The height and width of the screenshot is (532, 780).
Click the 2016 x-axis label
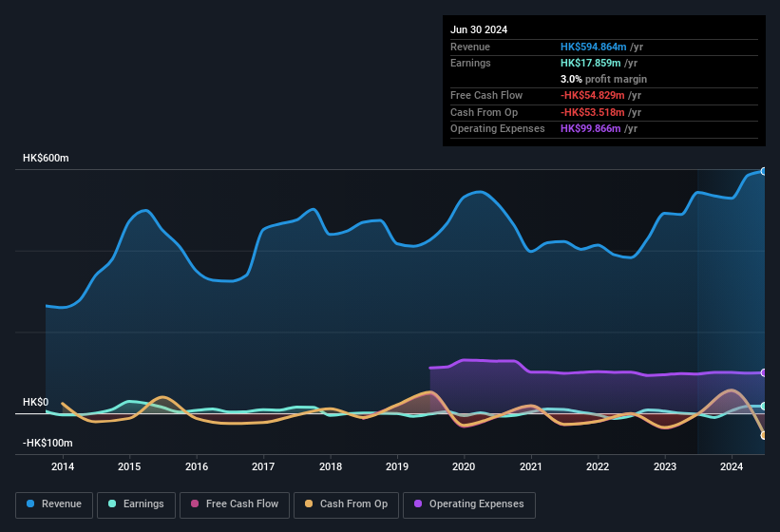click(x=197, y=466)
